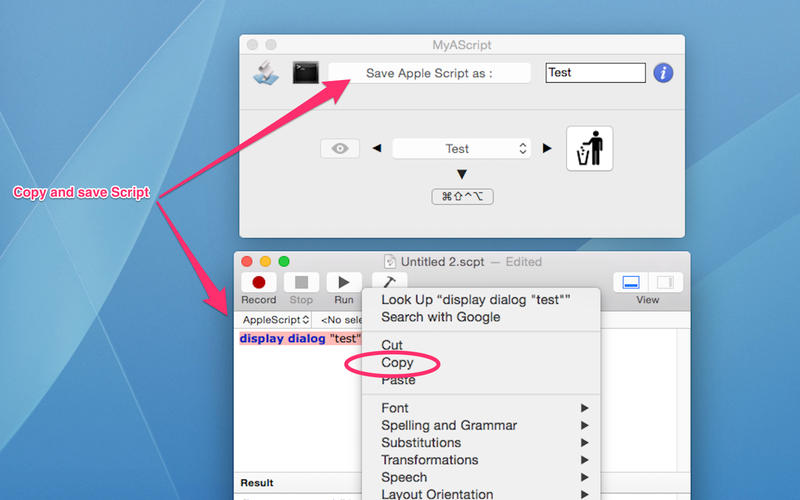
Task: Click the Save Apple Script as button
Action: [429, 73]
